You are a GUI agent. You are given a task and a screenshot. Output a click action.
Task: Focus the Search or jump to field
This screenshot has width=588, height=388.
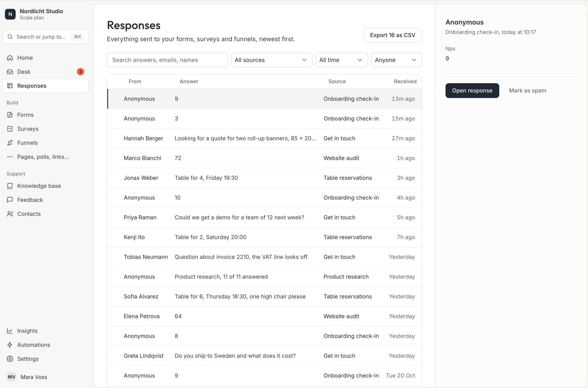click(45, 37)
